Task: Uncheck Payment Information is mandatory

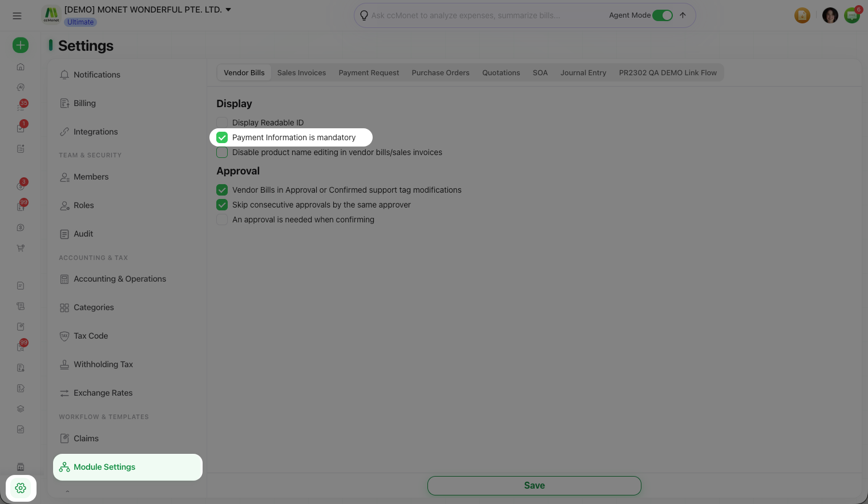Action: (222, 137)
